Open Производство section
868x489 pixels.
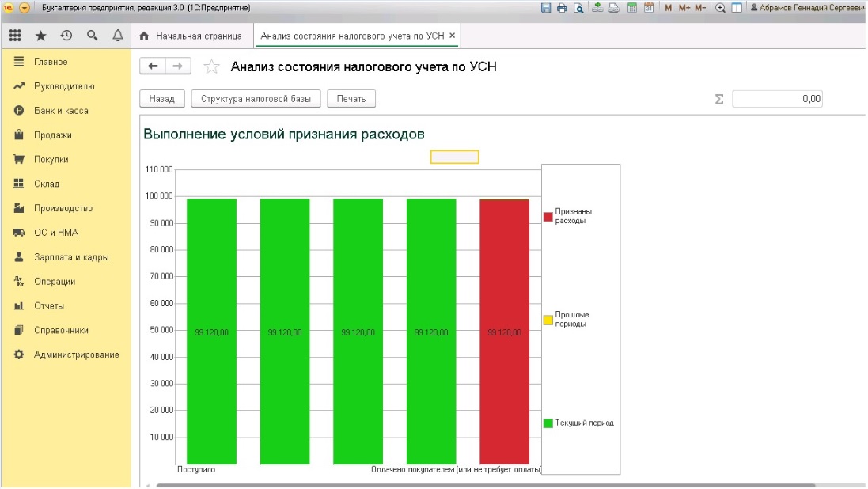pos(66,208)
